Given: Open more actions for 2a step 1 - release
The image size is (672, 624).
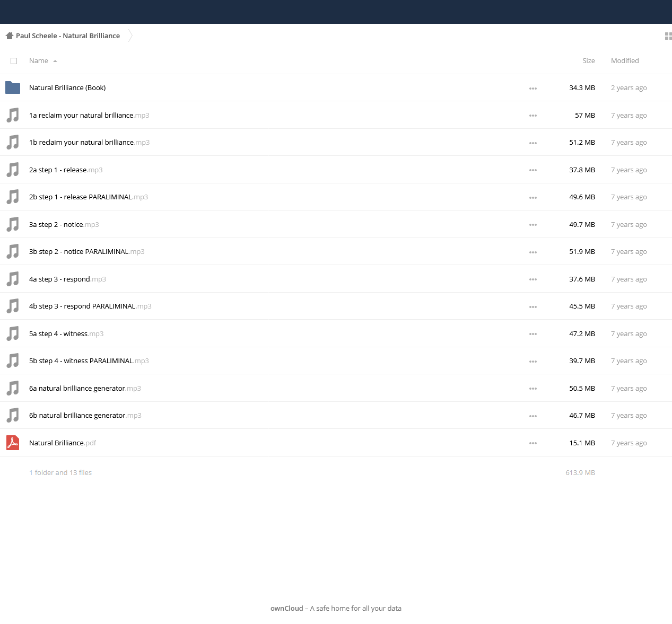Looking at the screenshot, I should [533, 170].
